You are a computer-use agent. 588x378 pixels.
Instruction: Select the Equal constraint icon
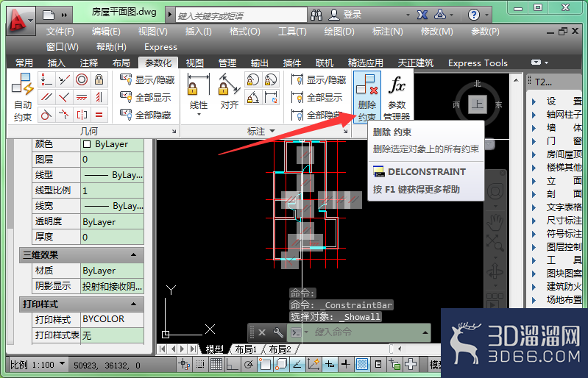pos(99,115)
